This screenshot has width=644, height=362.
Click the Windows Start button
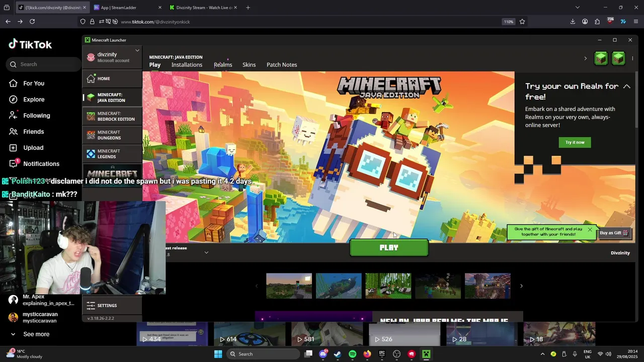point(218,354)
